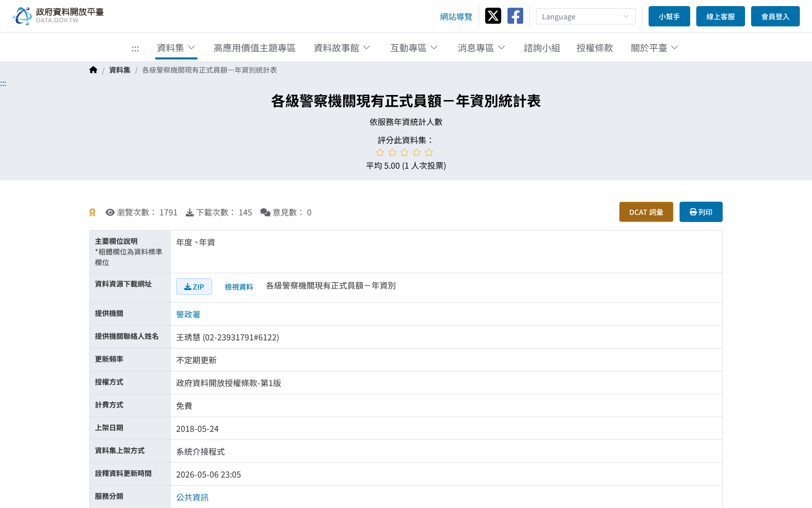
Task: Open 諮詢小組 menu item
Action: click(x=542, y=48)
